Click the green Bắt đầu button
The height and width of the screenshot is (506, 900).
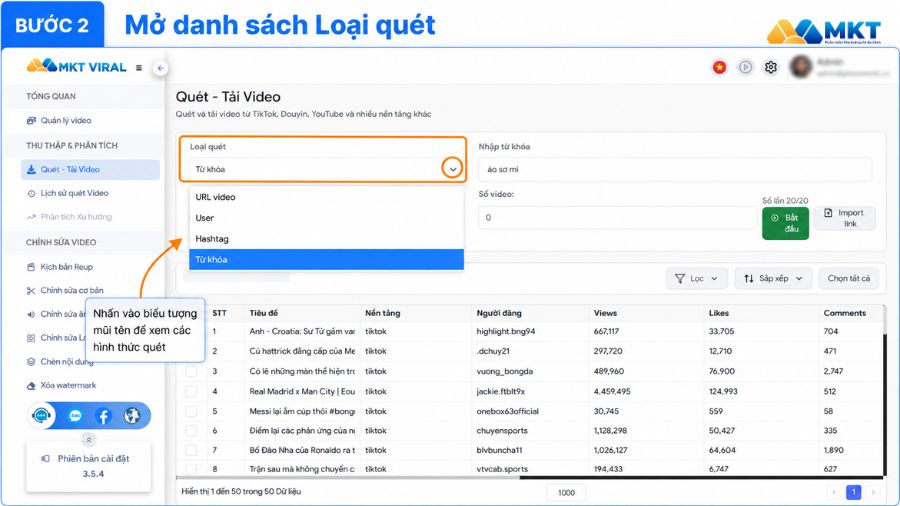(785, 223)
